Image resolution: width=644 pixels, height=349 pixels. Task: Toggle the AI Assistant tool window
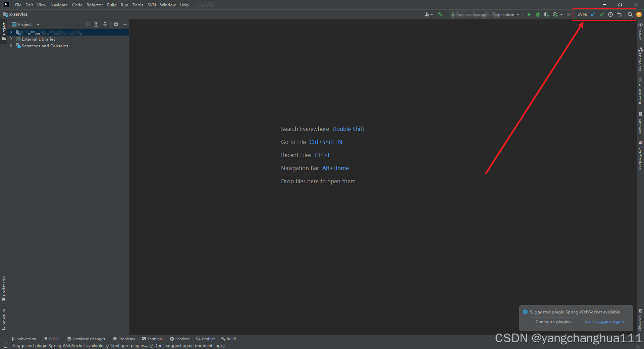(640, 91)
